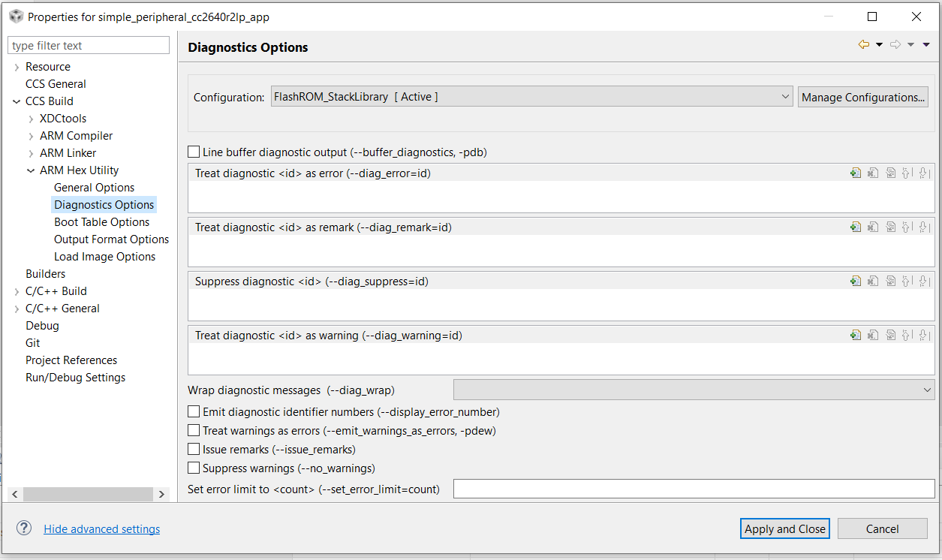Click the sidebar horizontal scrollbar
This screenshot has width=942, height=560.
[x=88, y=495]
